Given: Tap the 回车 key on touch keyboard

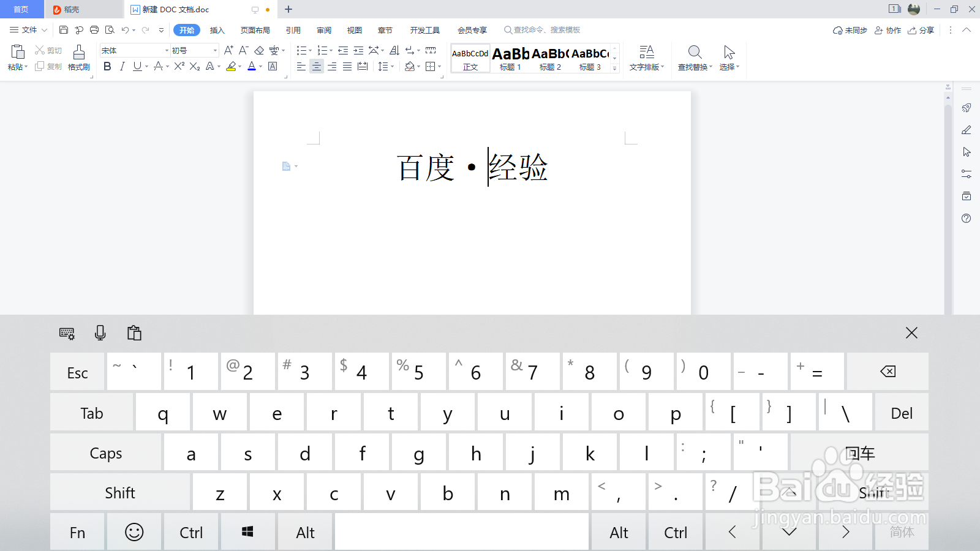Looking at the screenshot, I should (859, 452).
